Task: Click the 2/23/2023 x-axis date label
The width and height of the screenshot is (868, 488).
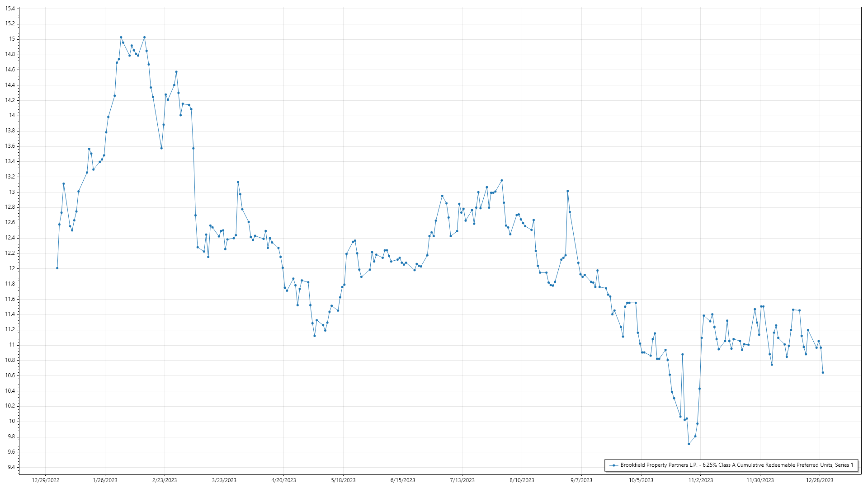Action: click(x=165, y=480)
